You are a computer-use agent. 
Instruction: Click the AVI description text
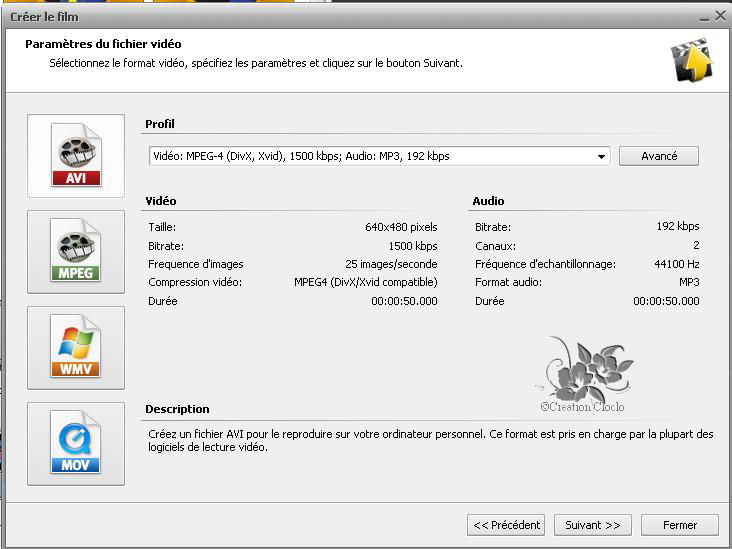coord(429,441)
